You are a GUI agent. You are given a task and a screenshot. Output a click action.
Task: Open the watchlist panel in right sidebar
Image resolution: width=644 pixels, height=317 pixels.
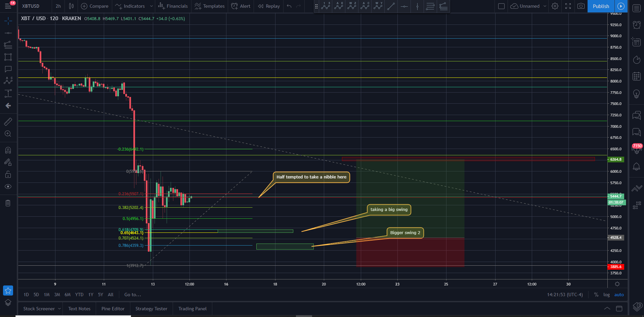[637, 8]
